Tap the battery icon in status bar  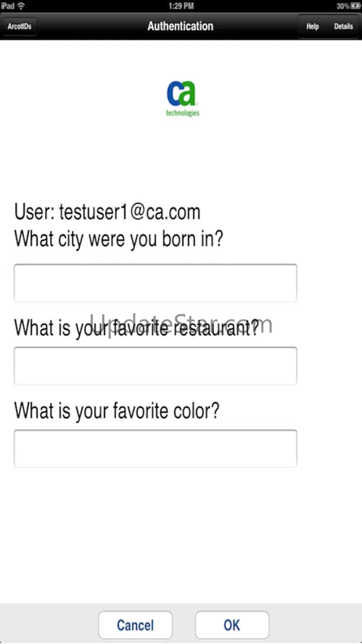coord(356,6)
